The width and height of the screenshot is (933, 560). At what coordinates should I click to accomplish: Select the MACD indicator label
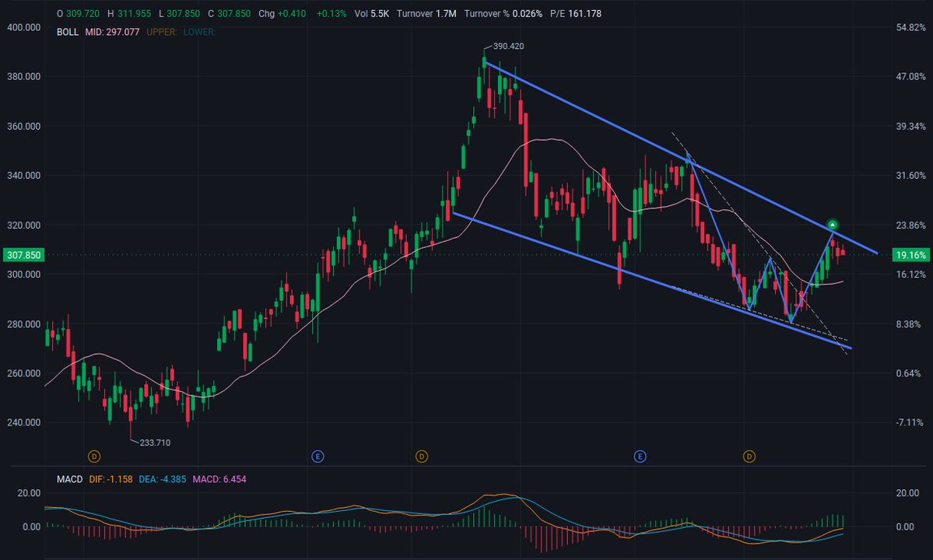[x=69, y=479]
